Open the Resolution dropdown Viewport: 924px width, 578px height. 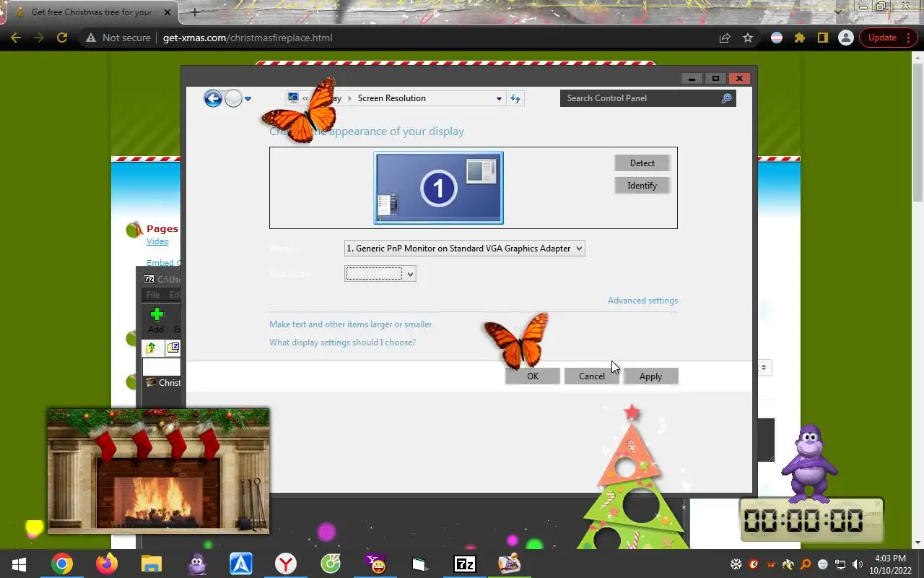pyautogui.click(x=380, y=273)
